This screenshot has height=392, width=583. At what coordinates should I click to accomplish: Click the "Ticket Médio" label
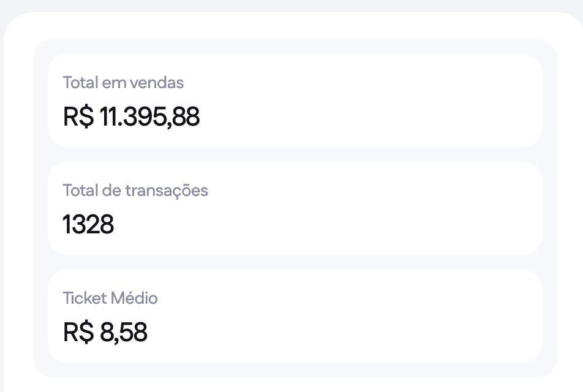point(110,298)
